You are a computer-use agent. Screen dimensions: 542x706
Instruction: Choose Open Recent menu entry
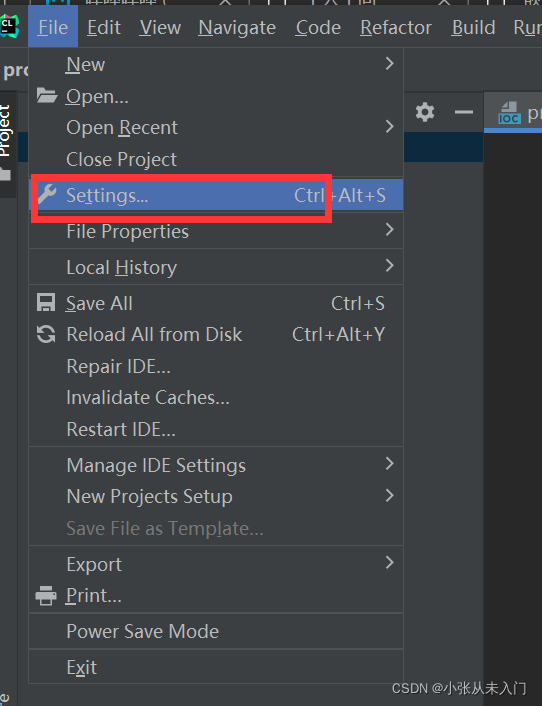coord(216,127)
